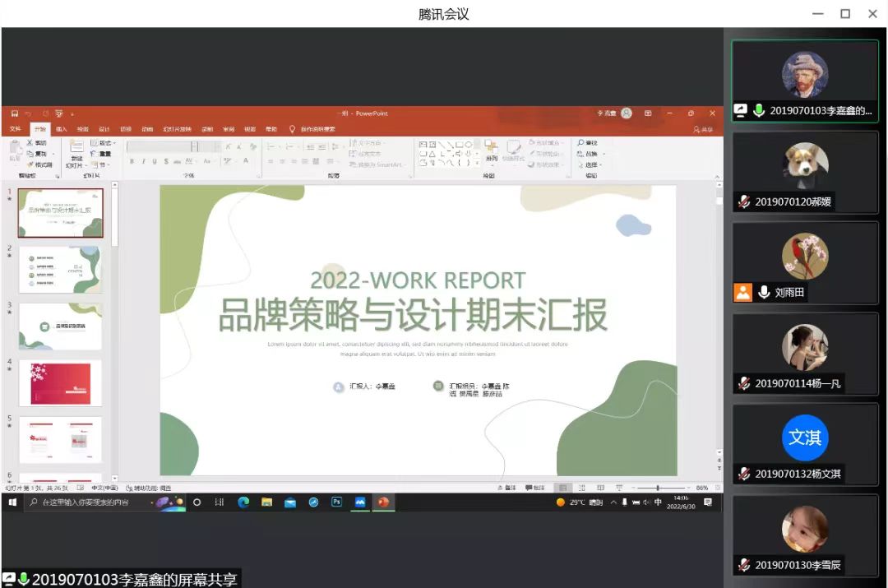Toggle bold formatting in the Font group

click(x=132, y=160)
